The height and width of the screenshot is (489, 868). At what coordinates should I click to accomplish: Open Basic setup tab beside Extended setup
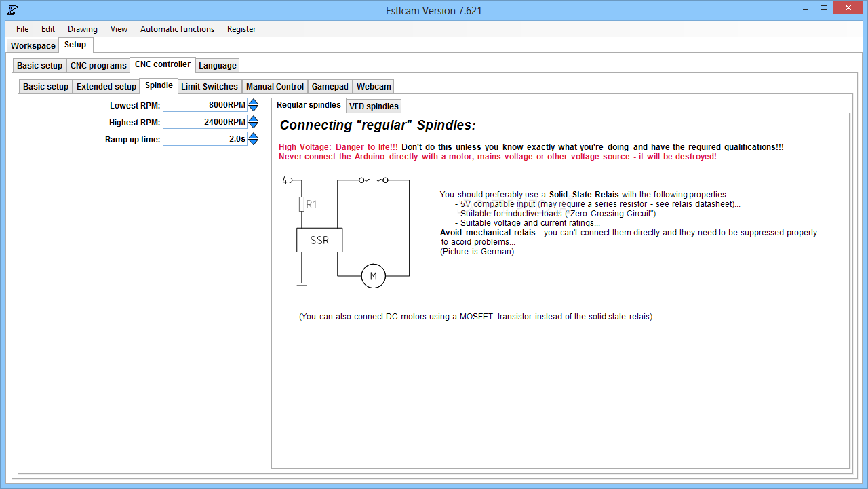point(45,87)
